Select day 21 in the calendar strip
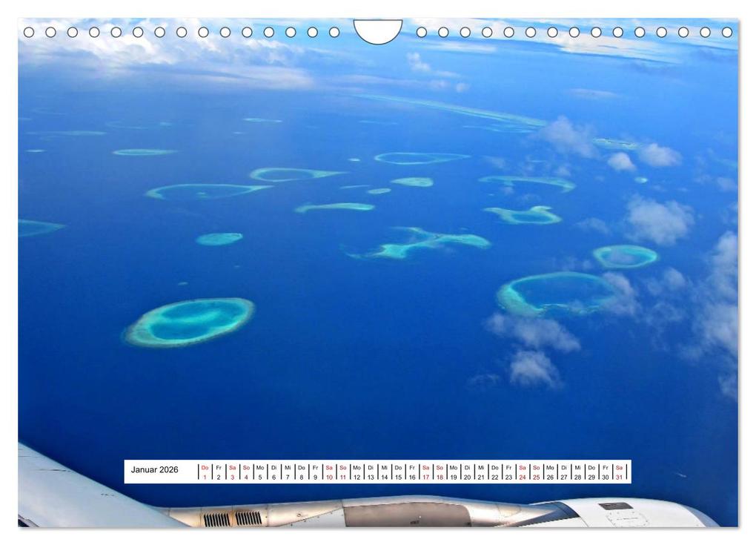Viewport: 756px width, 545px height. [x=481, y=472]
